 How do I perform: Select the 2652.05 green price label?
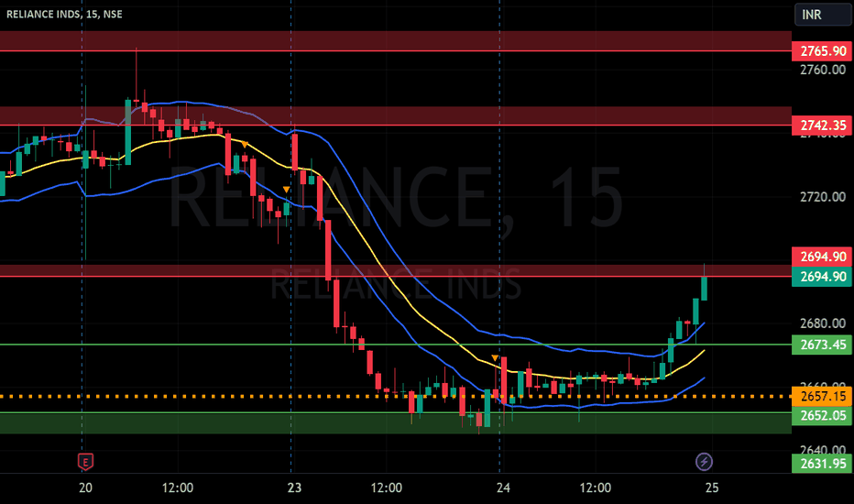click(822, 416)
